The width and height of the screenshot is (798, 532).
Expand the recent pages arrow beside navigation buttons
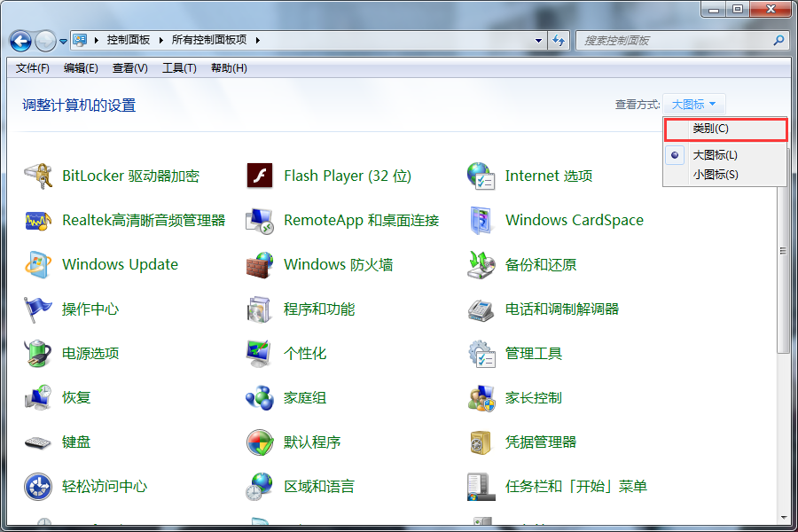pos(63,41)
